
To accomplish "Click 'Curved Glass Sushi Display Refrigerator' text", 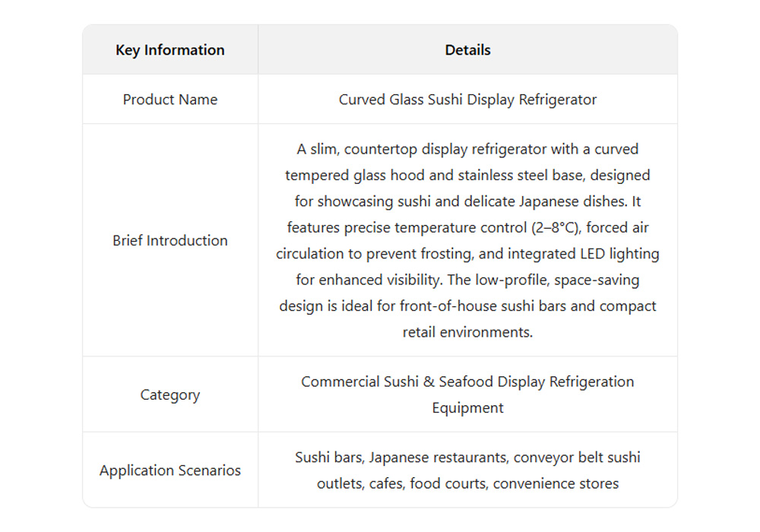I will click(467, 100).
